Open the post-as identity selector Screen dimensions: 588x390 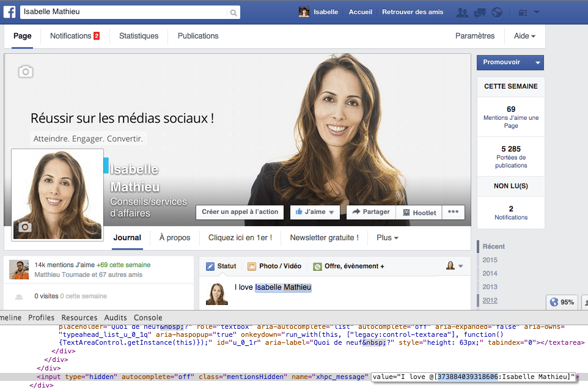454,266
